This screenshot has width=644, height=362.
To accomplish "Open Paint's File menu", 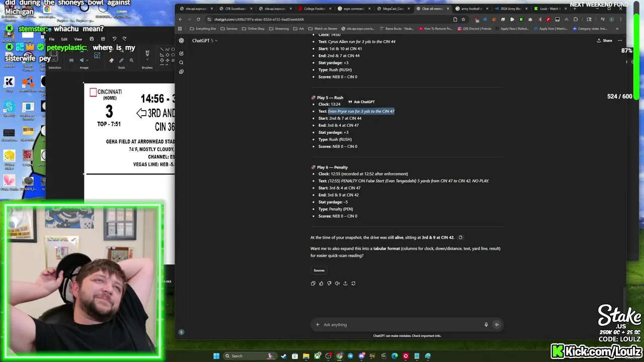I will [x=51, y=39].
